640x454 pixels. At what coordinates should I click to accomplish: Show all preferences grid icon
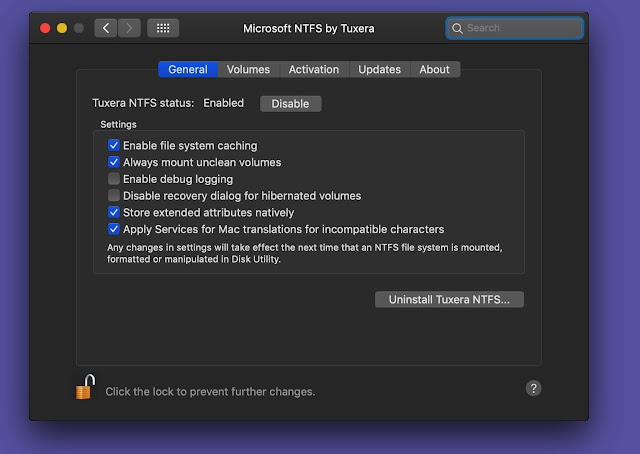[163, 28]
